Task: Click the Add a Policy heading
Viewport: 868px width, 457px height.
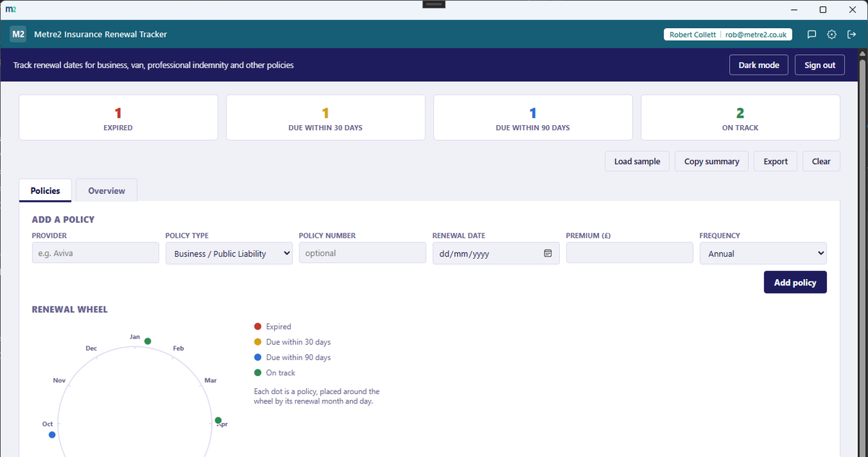Action: [x=63, y=219]
